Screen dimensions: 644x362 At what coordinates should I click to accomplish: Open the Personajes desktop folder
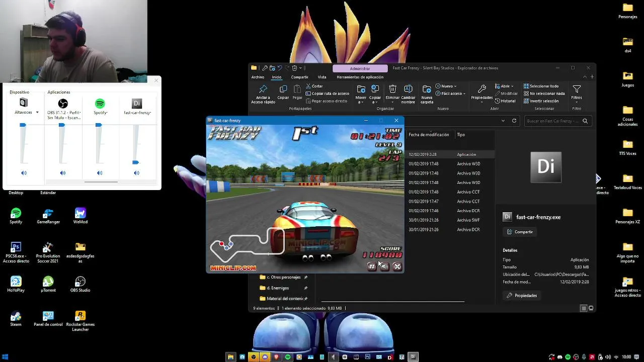point(628,11)
